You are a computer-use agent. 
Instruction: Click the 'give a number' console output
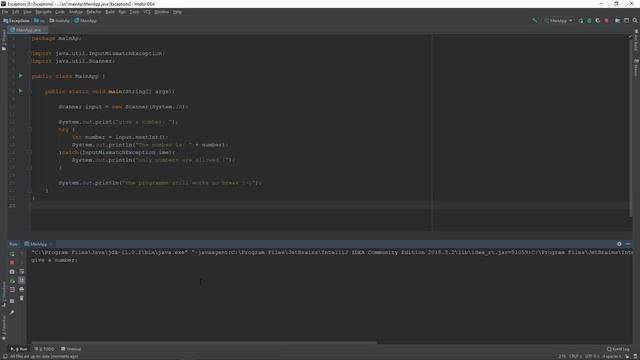54,260
